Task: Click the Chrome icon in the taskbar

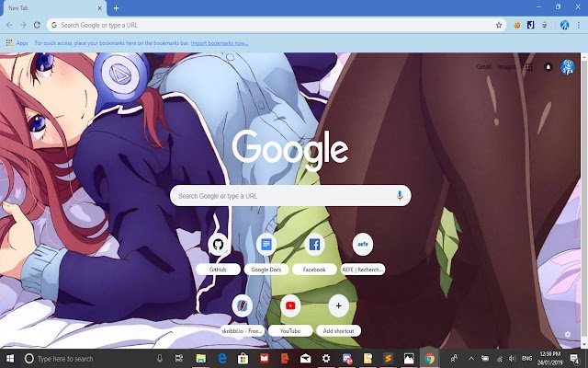Action: click(430, 359)
